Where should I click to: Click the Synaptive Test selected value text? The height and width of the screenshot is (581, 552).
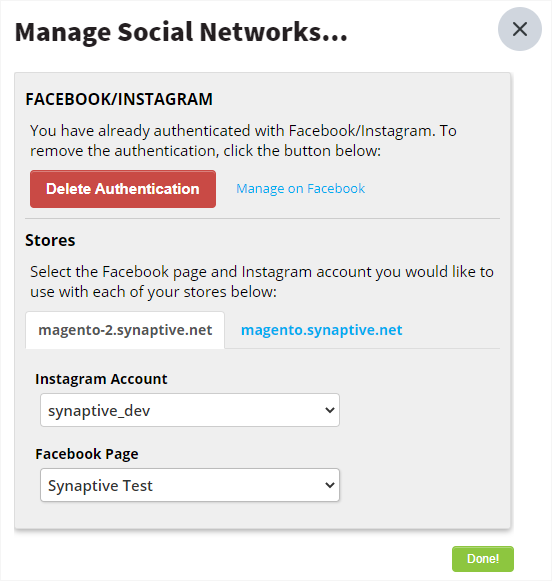click(100, 486)
